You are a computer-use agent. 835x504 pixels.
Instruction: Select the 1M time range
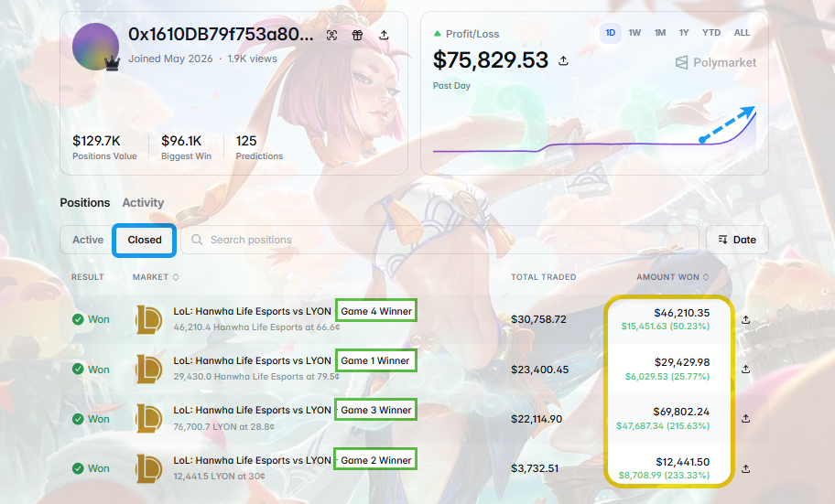click(x=660, y=33)
